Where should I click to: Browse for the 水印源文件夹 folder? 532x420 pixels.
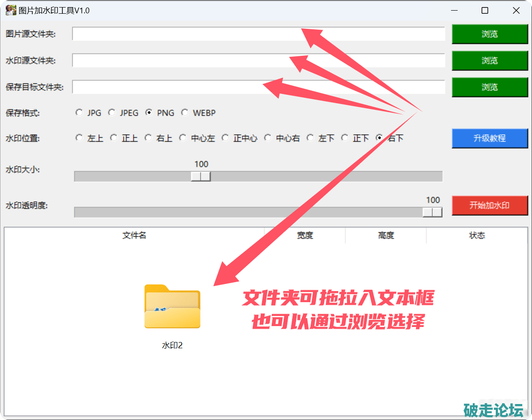click(x=490, y=61)
